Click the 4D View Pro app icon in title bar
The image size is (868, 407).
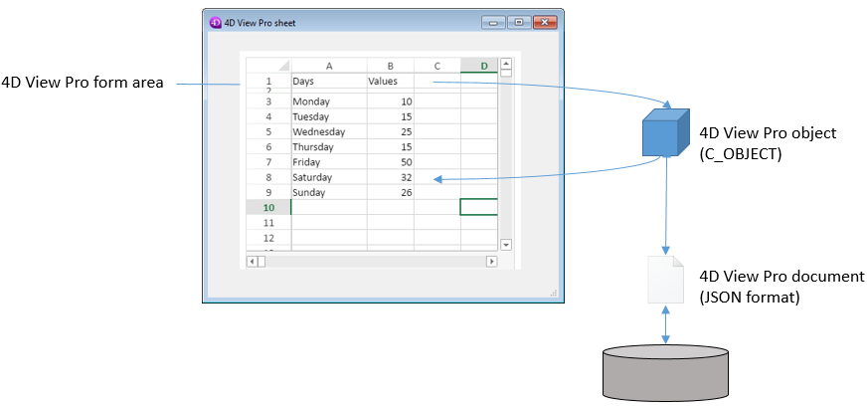tap(215, 21)
